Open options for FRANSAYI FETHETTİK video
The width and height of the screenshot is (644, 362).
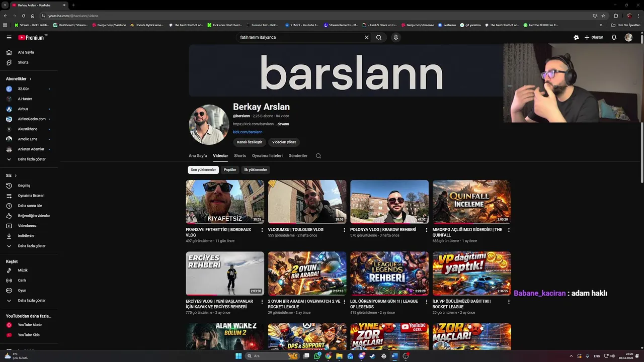(262, 230)
